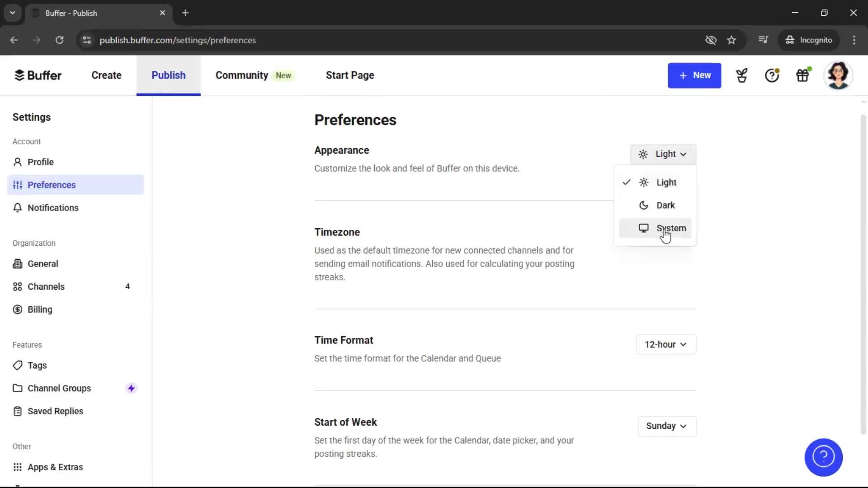Image resolution: width=868 pixels, height=488 pixels.
Task: Open the plant growth icon in the header
Action: (741, 75)
